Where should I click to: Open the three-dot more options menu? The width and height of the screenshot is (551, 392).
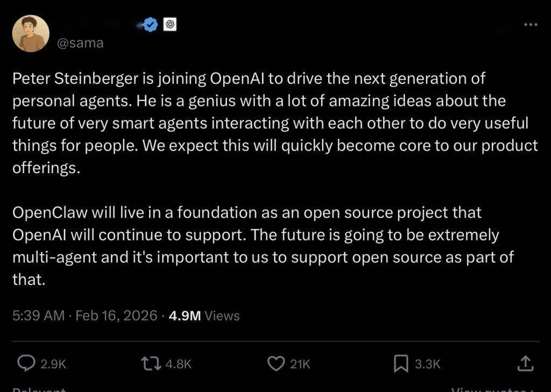click(x=530, y=24)
